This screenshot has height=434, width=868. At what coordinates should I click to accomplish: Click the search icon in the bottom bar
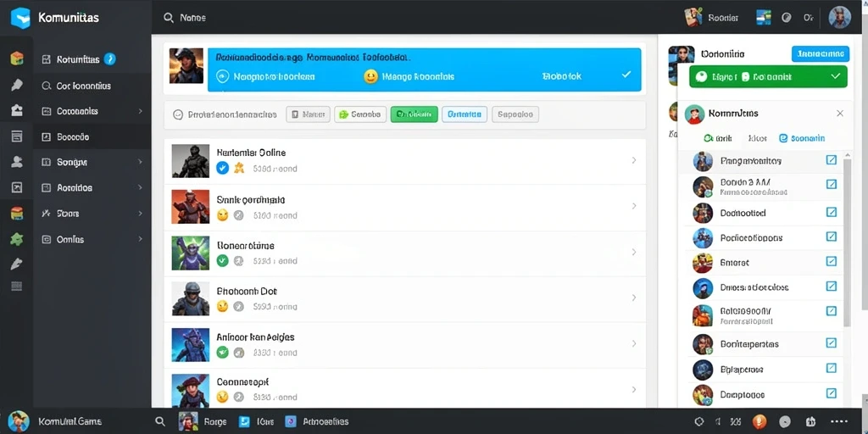click(x=160, y=421)
